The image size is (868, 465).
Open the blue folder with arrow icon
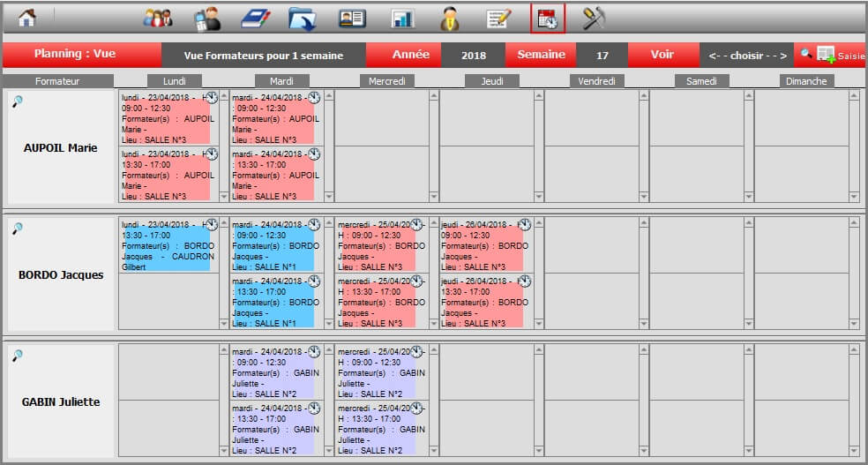pyautogui.click(x=303, y=19)
